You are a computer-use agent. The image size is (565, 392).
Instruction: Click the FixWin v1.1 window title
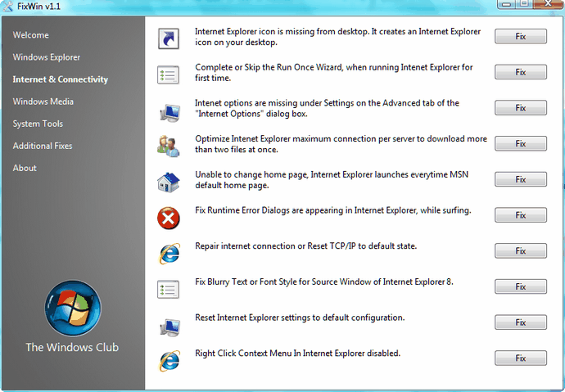coord(39,7)
